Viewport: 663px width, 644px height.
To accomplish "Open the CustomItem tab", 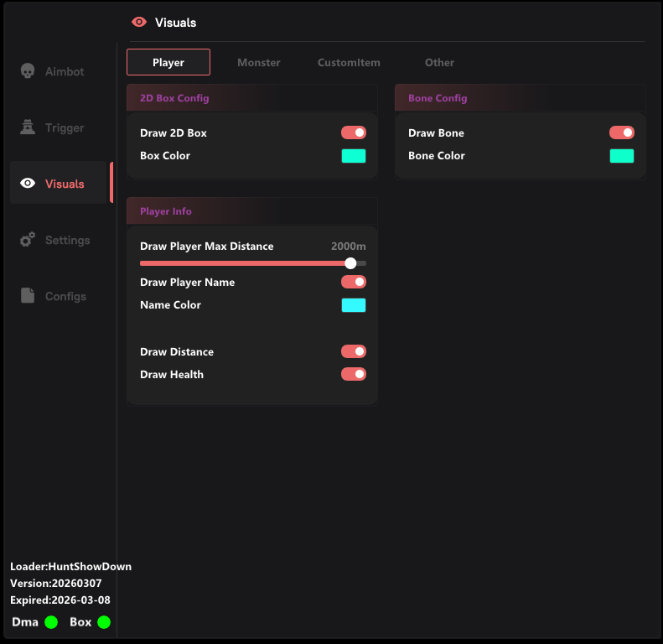I will pos(349,63).
